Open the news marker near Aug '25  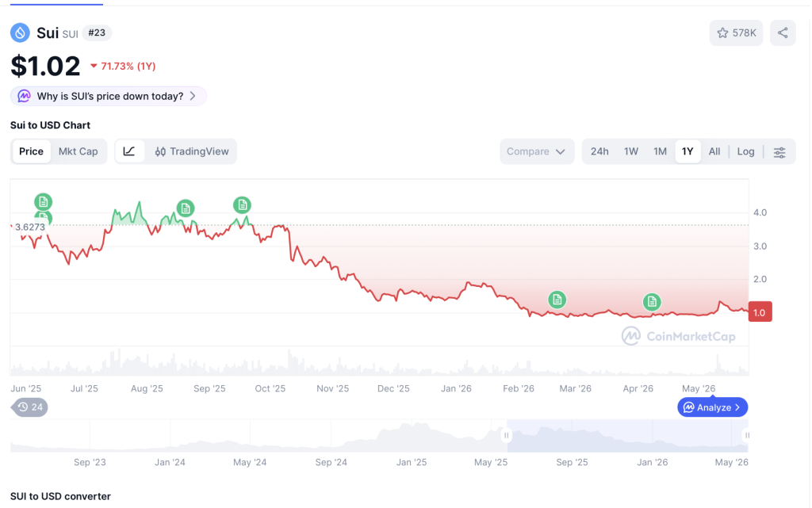[186, 208]
